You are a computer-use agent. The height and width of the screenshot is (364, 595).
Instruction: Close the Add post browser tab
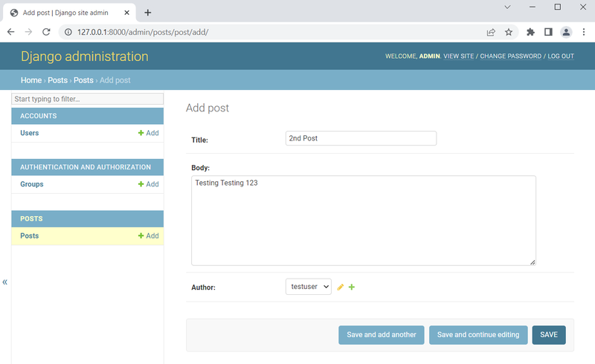pos(126,13)
